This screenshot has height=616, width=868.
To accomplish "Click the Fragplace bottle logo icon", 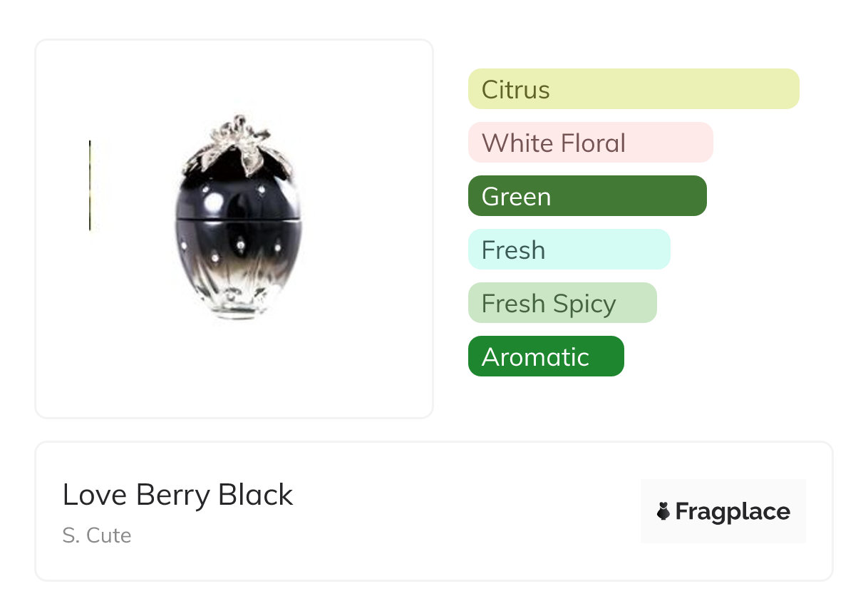I will pyautogui.click(x=663, y=511).
